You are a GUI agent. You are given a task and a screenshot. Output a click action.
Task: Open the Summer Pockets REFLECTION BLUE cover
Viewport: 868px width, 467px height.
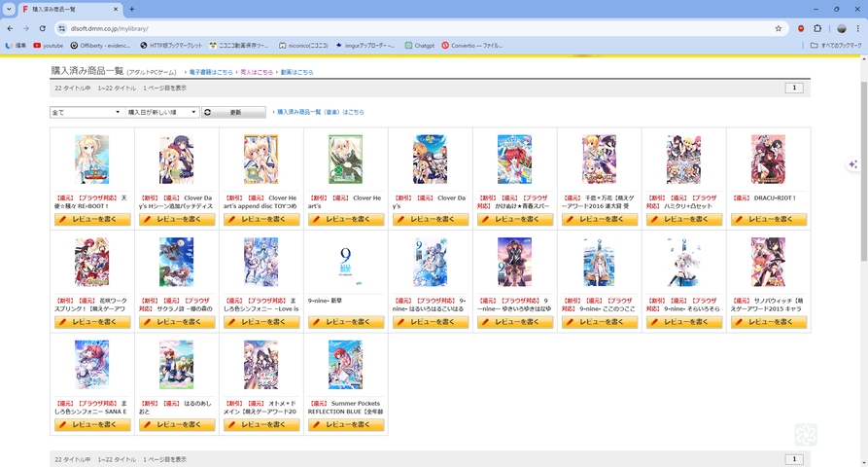tap(345, 365)
